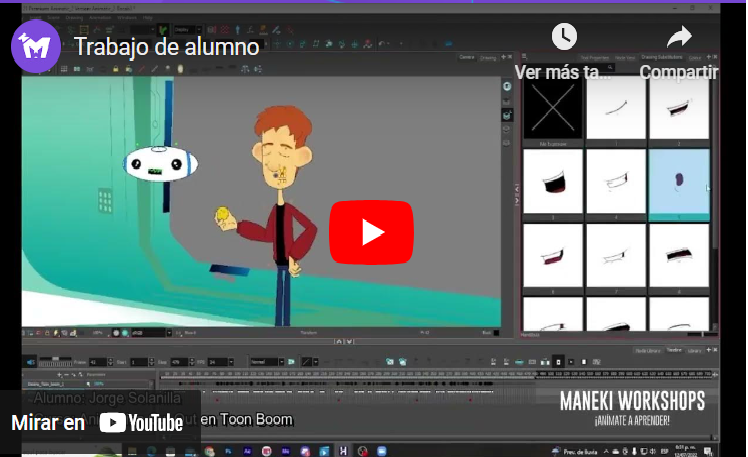Open the Scene menu in Harmony

point(53,18)
